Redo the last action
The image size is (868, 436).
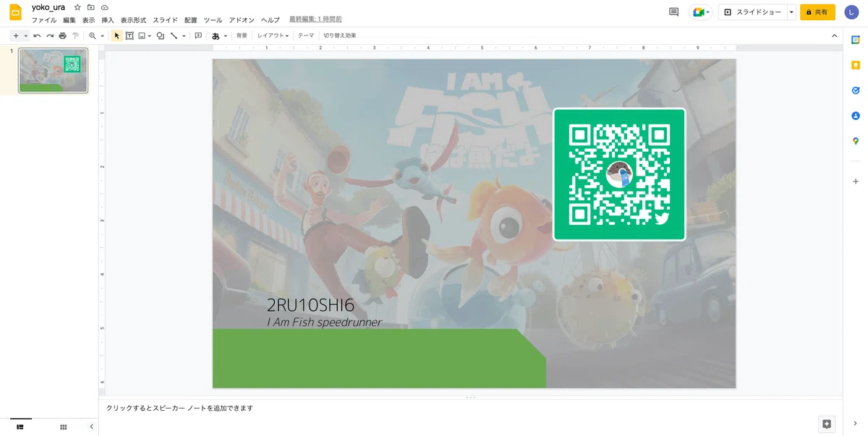[50, 35]
